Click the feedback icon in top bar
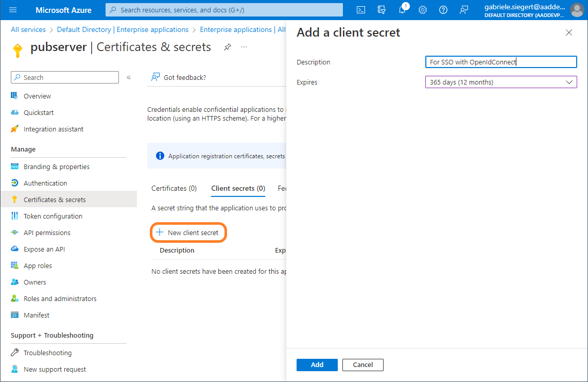Viewport: 588px width, 382px height. [x=464, y=10]
